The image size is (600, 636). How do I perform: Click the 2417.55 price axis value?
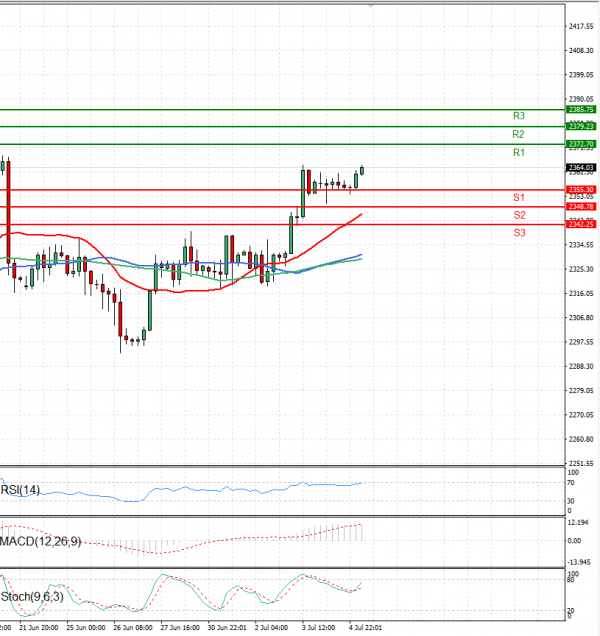pos(581,26)
